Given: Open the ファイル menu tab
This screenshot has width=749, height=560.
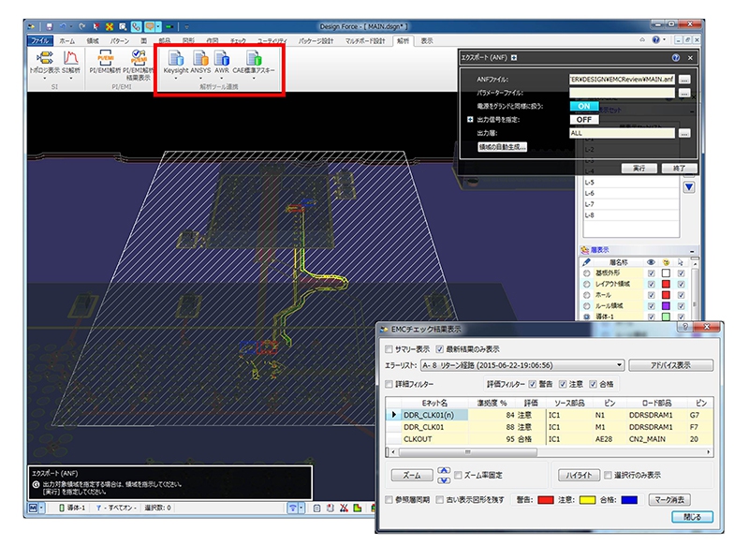Looking at the screenshot, I should [39, 40].
